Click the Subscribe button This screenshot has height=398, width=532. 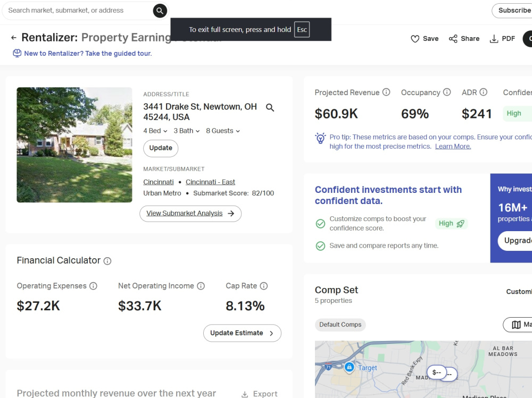coord(512,11)
